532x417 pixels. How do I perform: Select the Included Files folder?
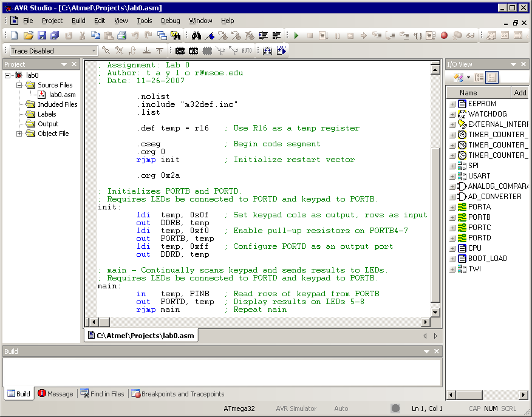(x=57, y=104)
